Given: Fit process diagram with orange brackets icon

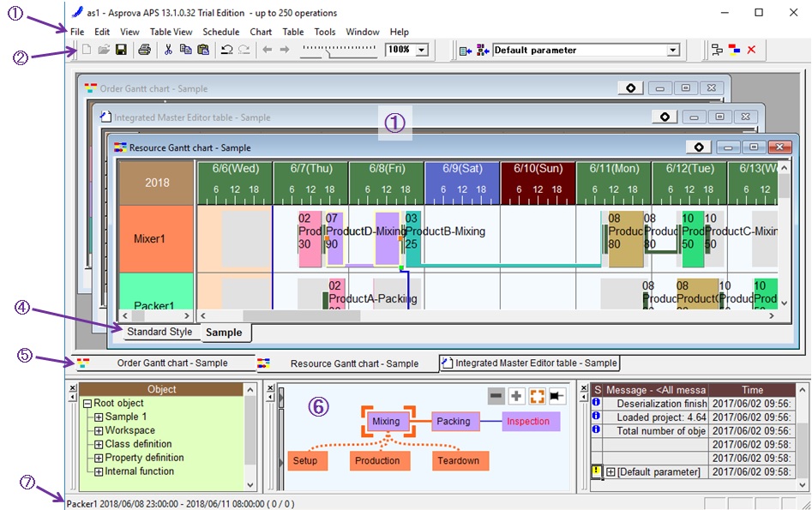Looking at the screenshot, I should coord(537,396).
